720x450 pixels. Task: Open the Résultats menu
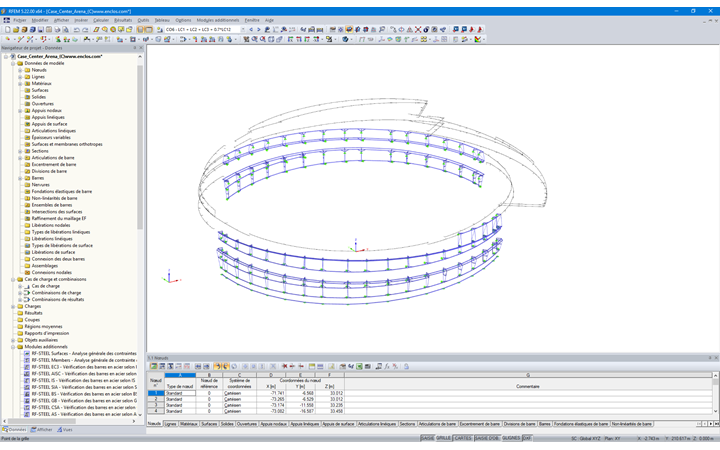click(x=123, y=20)
